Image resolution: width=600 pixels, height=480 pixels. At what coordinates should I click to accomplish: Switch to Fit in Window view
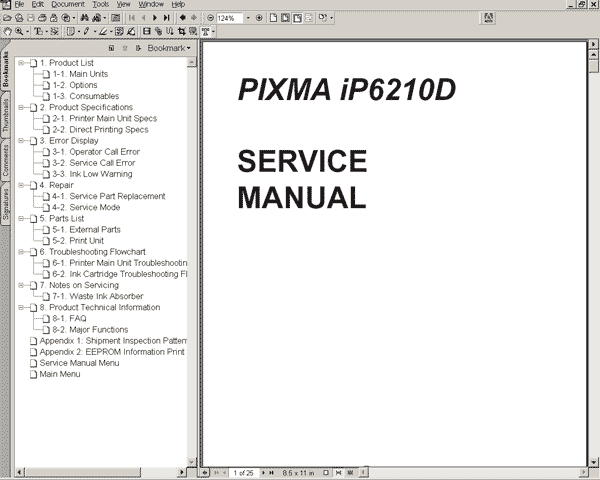point(285,18)
